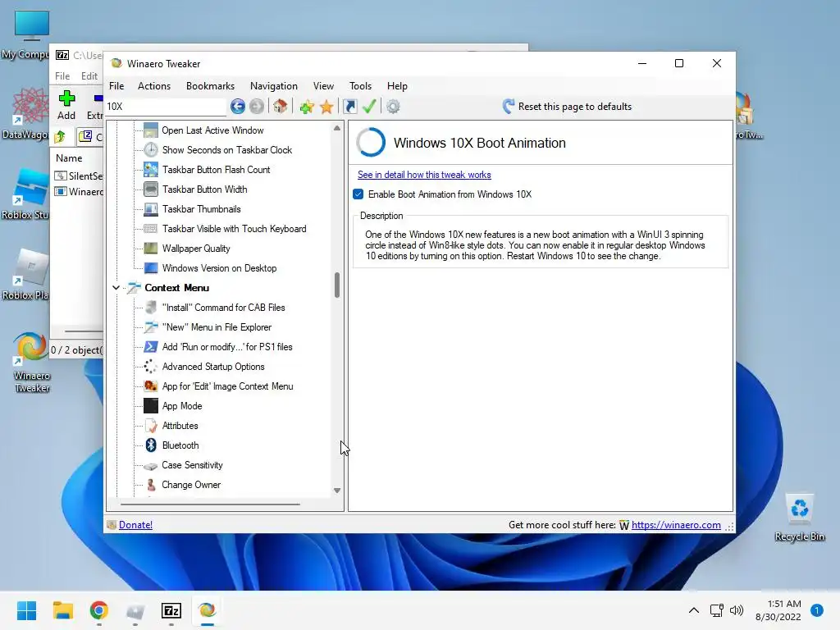Click the green checkmark toolbar icon
The height and width of the screenshot is (630, 840).
(369, 107)
